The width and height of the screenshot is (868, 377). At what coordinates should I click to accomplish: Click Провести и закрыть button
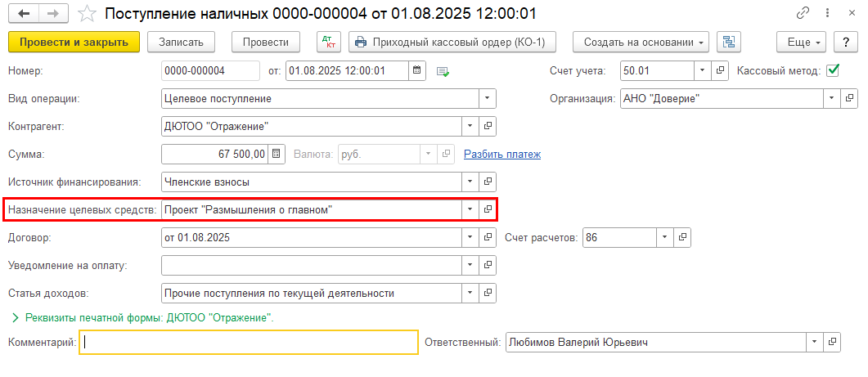pos(74,42)
